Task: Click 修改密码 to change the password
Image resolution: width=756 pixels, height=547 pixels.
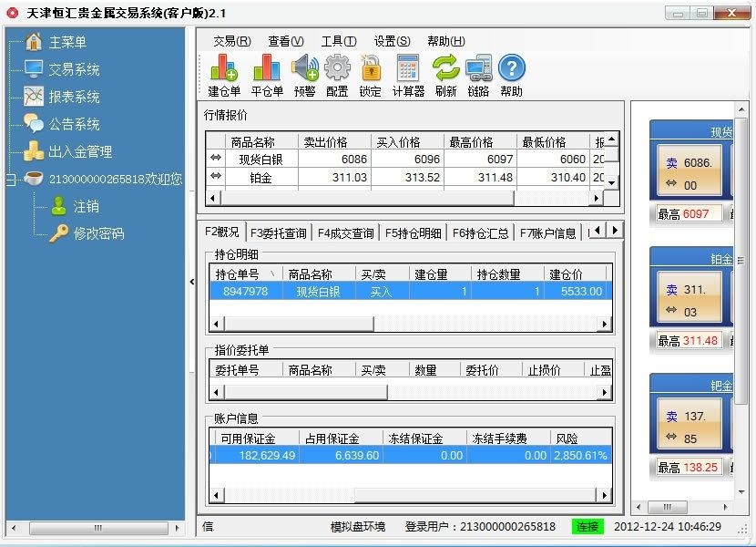Action: pos(98,233)
